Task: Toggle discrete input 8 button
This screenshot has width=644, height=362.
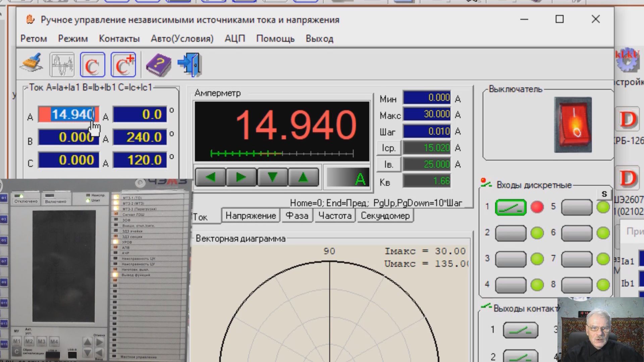Action: tap(577, 285)
